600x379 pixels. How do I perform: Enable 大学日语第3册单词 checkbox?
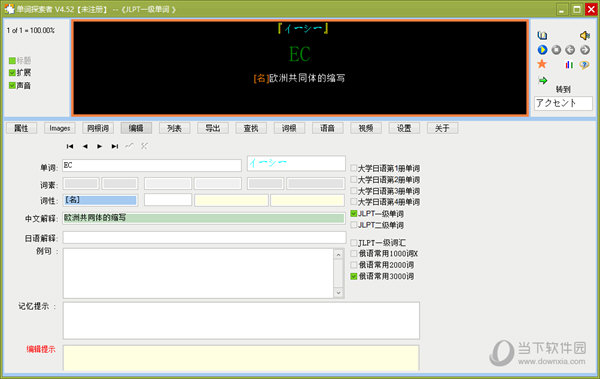tap(354, 191)
